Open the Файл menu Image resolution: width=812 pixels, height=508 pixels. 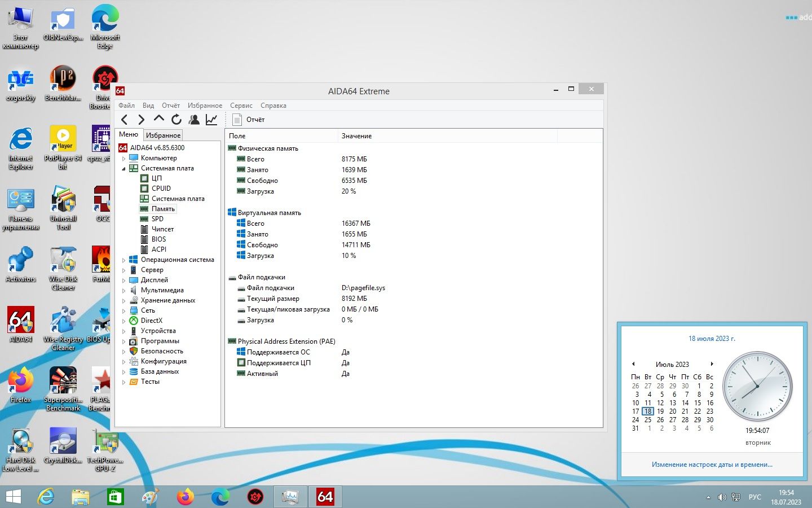tap(126, 106)
